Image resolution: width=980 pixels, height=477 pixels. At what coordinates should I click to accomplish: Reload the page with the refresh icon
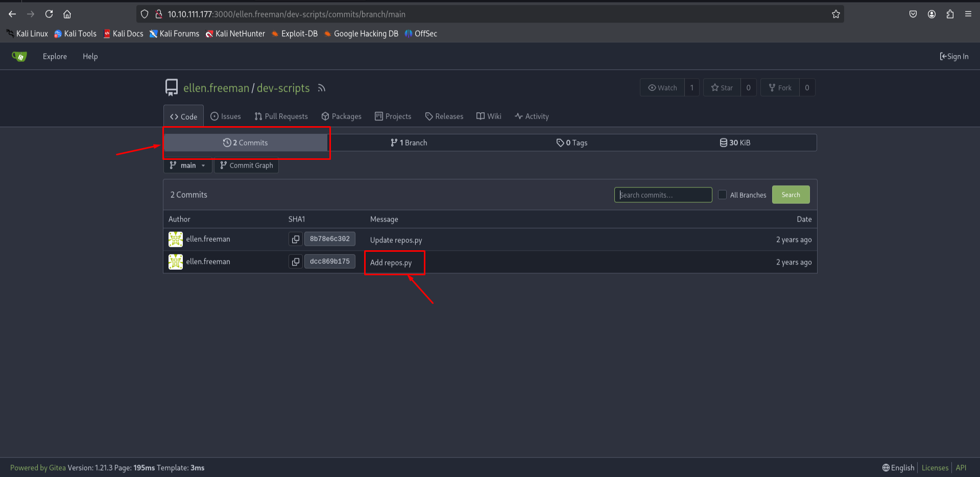coord(49,14)
